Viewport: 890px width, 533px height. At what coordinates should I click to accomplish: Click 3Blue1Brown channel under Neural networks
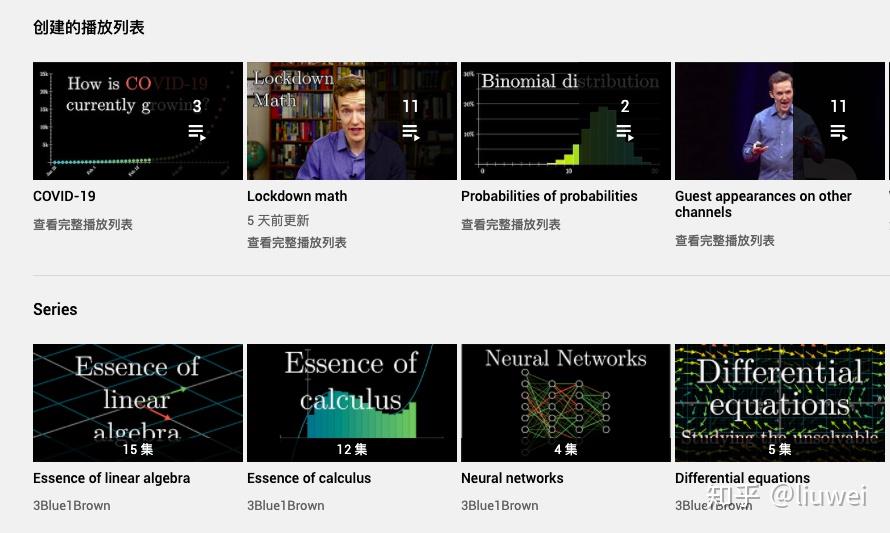pos(499,506)
